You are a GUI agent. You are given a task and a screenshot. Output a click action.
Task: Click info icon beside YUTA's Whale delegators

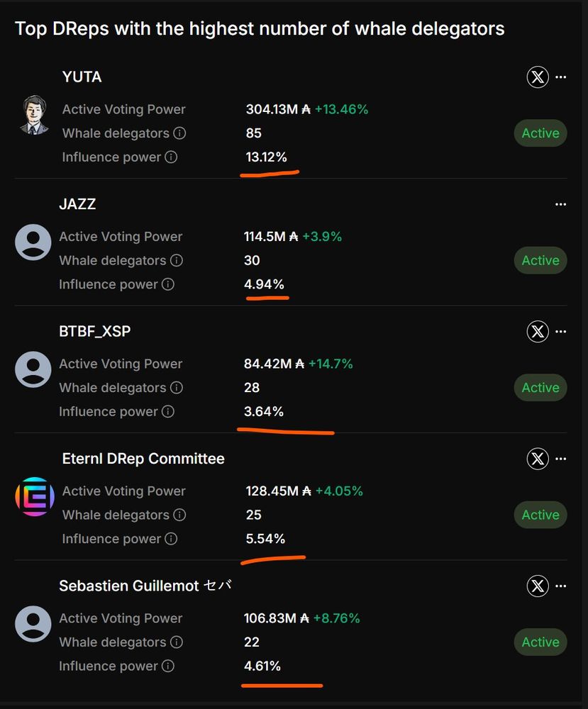pyautogui.click(x=180, y=133)
